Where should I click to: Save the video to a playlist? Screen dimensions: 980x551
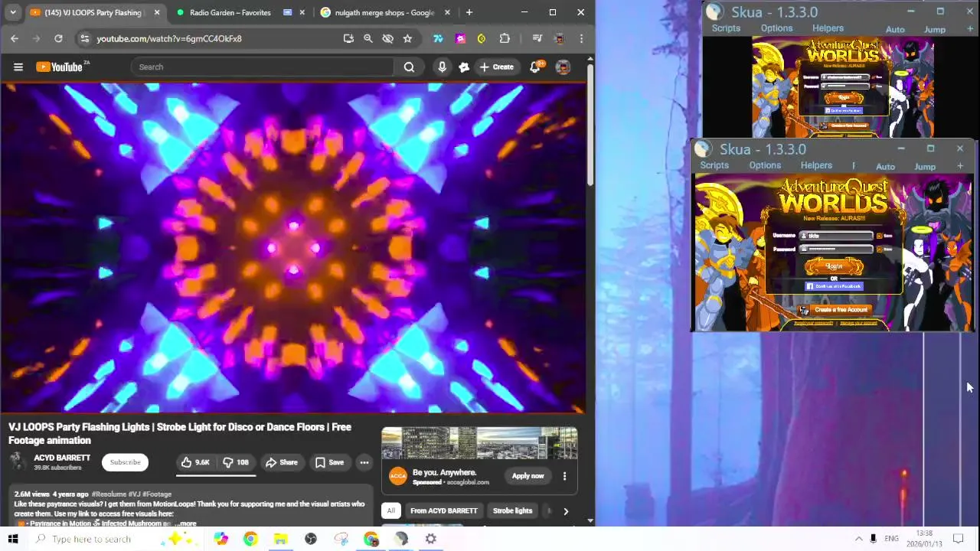pyautogui.click(x=329, y=462)
